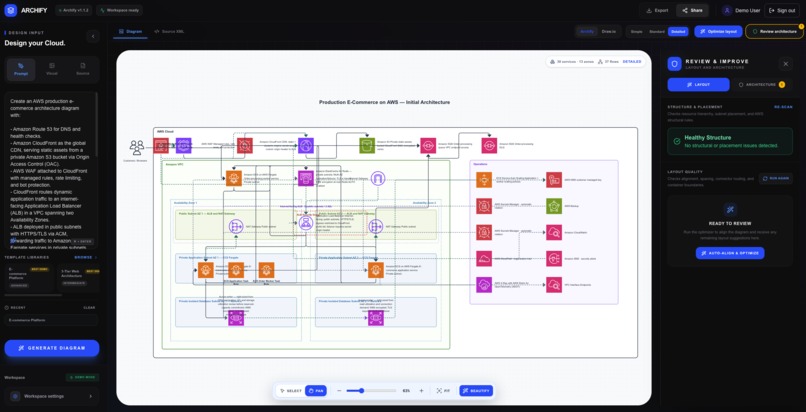Screen dimensions: 806x412
Task: Select the NAT Gateway icon in AZ 2
Action: coord(376,226)
